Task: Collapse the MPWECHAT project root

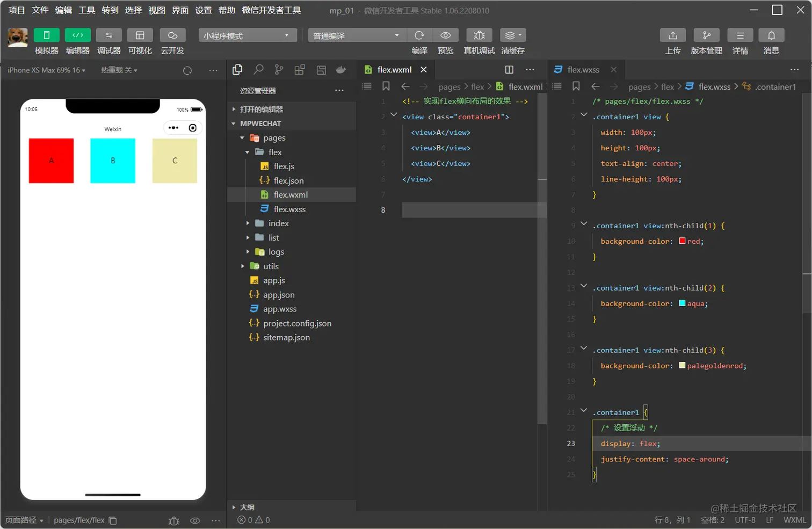Action: [x=292, y=124]
